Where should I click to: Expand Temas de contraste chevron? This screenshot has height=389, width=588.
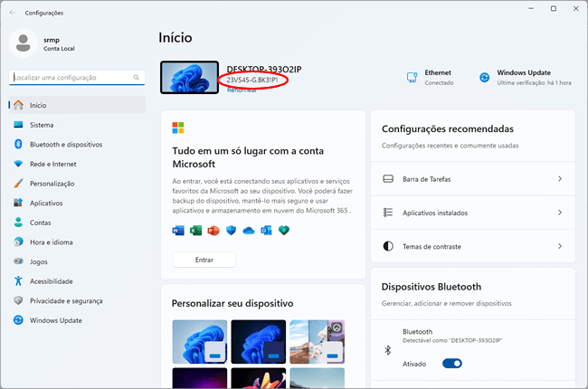[x=560, y=246]
